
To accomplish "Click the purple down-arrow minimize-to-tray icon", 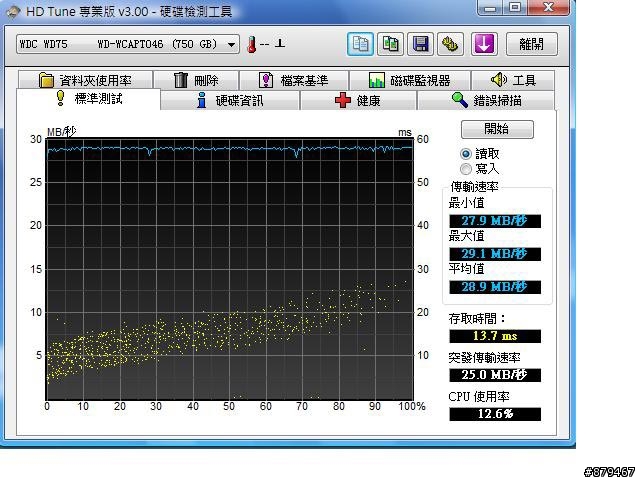I will (484, 44).
